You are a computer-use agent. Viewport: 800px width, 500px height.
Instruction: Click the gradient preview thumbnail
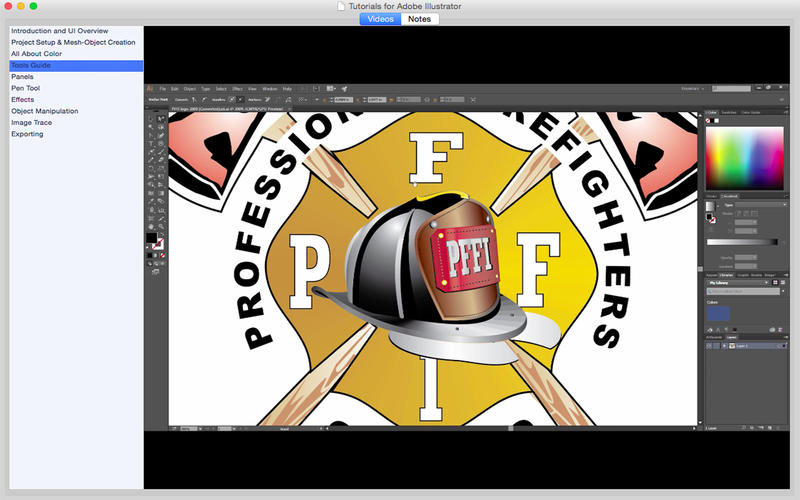tap(710, 207)
